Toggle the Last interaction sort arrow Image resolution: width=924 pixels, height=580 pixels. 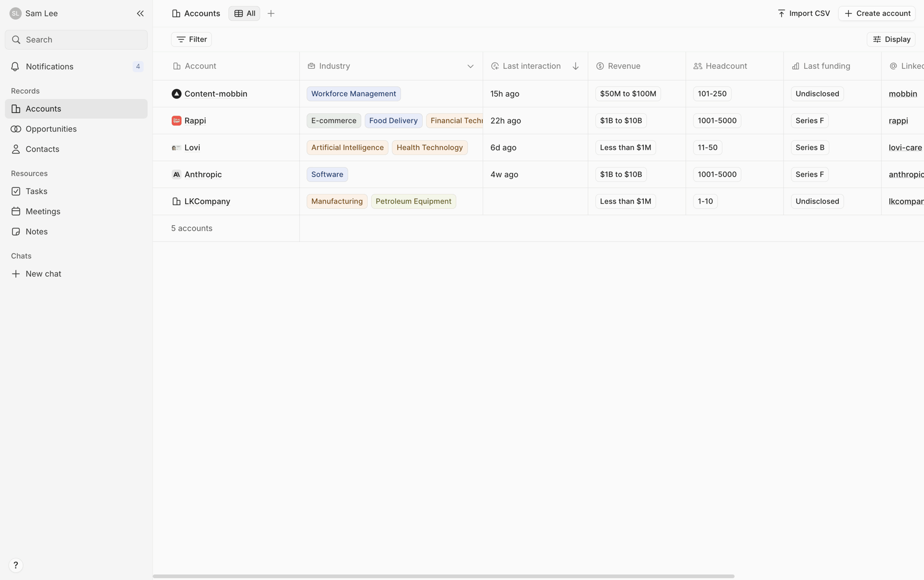(x=576, y=66)
